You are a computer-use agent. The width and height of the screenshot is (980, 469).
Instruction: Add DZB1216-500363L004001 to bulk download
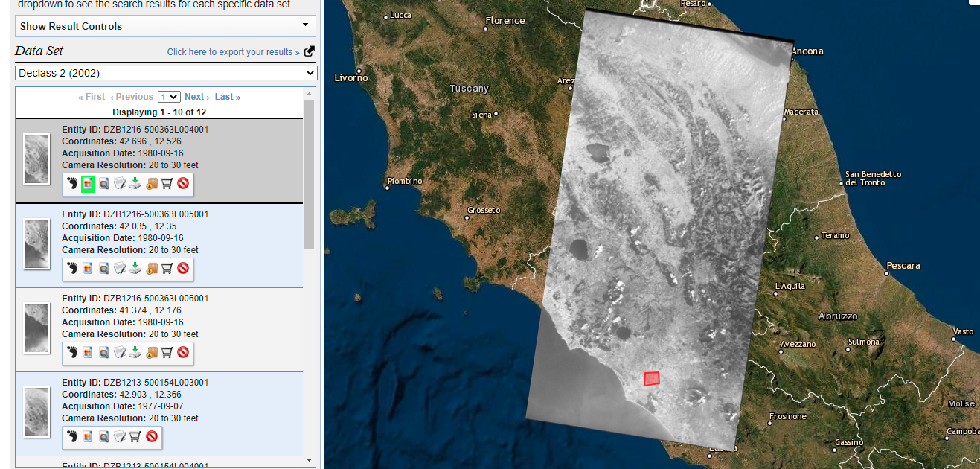[x=152, y=183]
